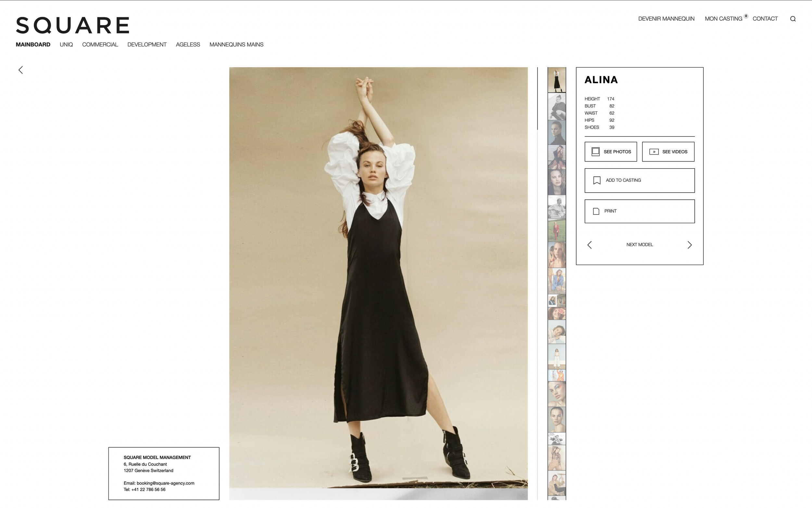The height and width of the screenshot is (508, 812).
Task: Click the NEXT MODEL label
Action: (x=639, y=245)
